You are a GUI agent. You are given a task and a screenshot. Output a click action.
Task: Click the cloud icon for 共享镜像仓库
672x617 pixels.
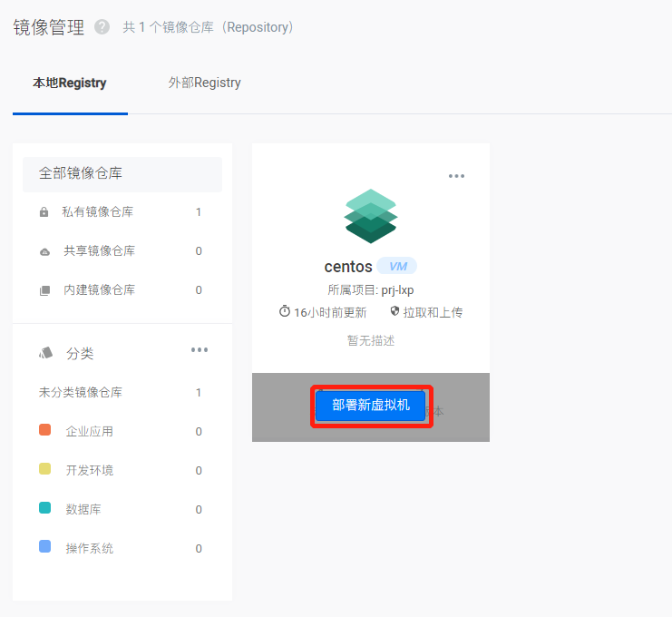coord(44,251)
